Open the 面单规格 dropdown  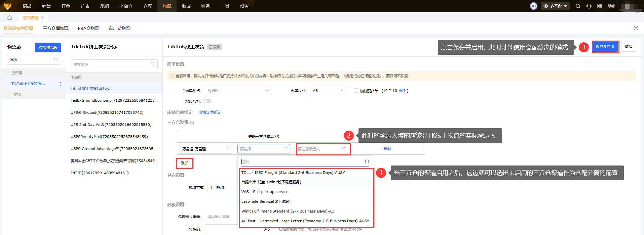pyautogui.click(x=238, y=91)
